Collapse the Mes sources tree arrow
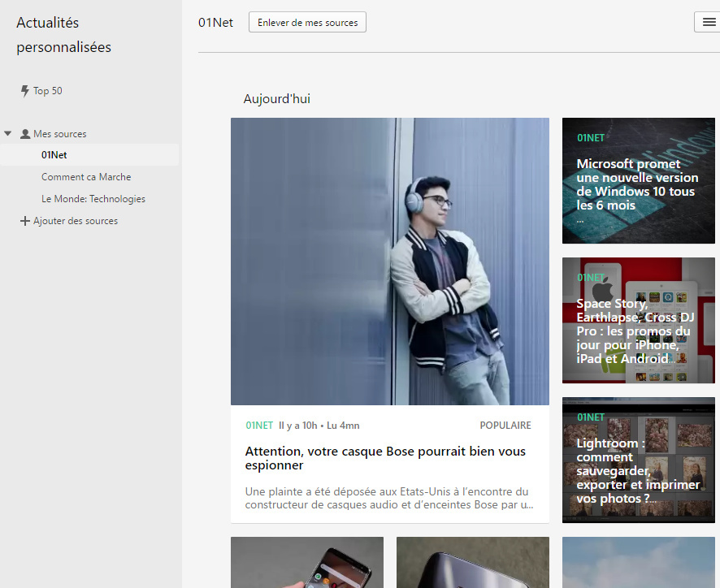The image size is (720, 588). pyautogui.click(x=8, y=134)
